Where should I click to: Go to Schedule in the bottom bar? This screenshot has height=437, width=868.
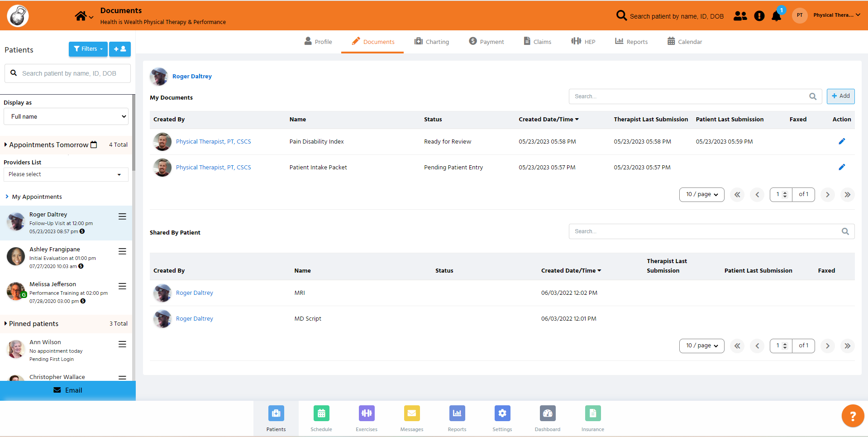click(321, 418)
